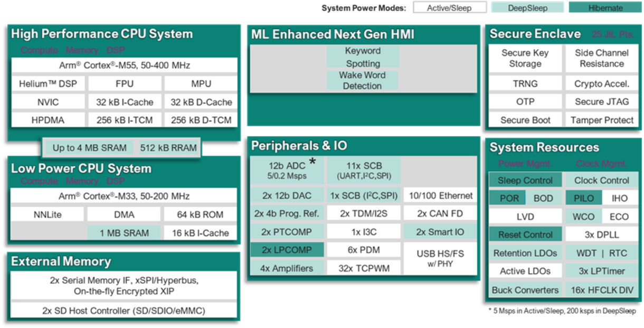Select the Tamper Protect block

602,120
